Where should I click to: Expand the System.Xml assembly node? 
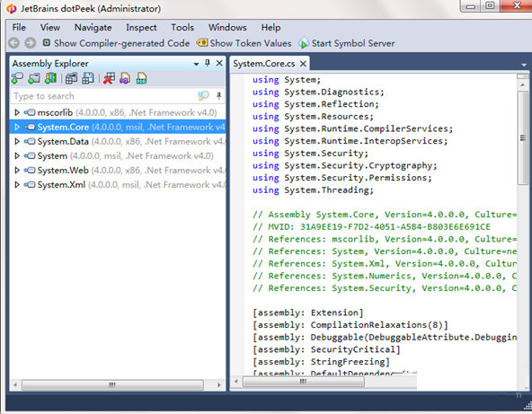click(16, 184)
